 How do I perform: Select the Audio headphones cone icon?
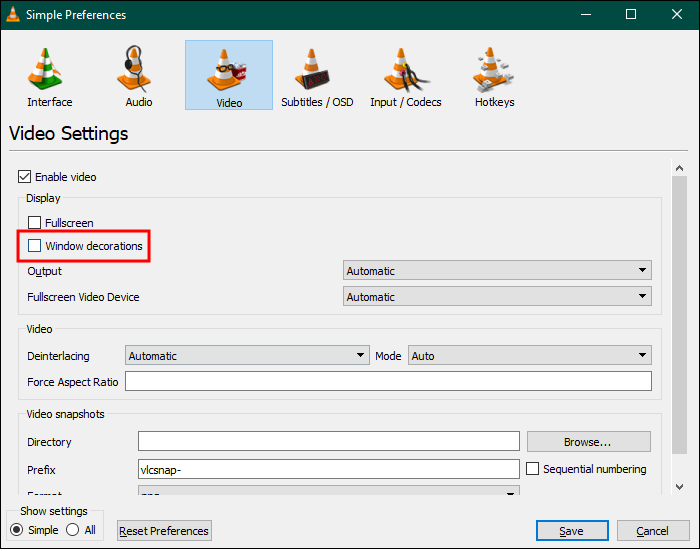point(139,74)
